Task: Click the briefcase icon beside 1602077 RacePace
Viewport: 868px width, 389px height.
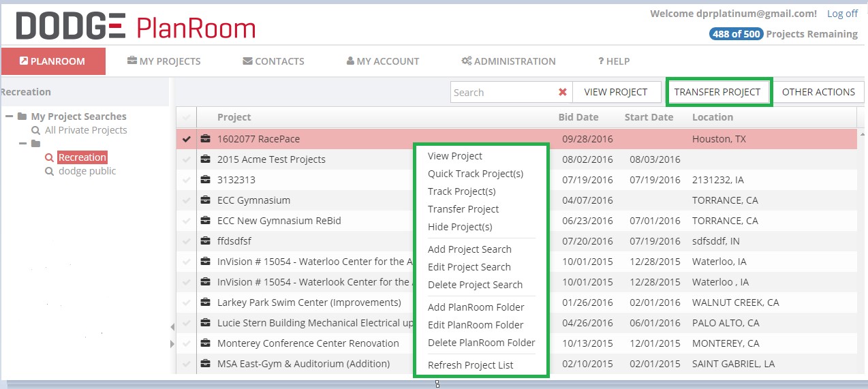Action: (x=205, y=139)
